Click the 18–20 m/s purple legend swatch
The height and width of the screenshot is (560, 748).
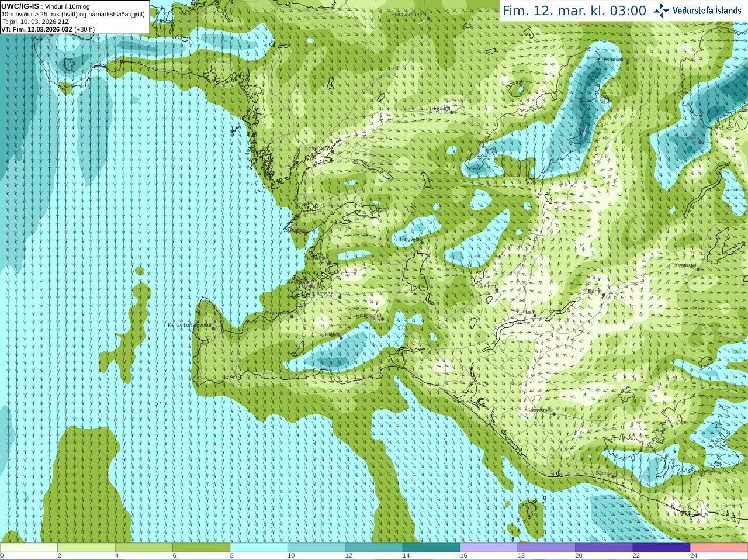coord(546,548)
